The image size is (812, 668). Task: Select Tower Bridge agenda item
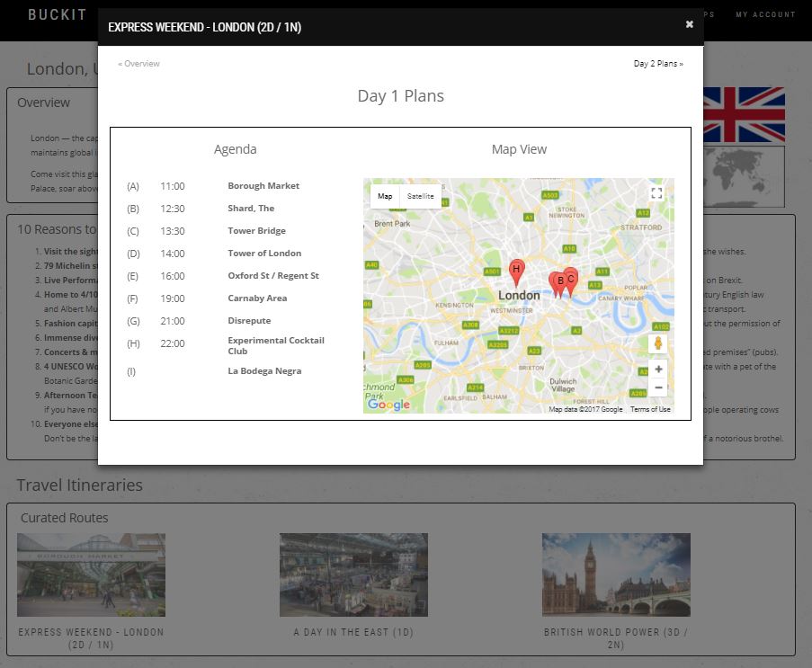256,231
